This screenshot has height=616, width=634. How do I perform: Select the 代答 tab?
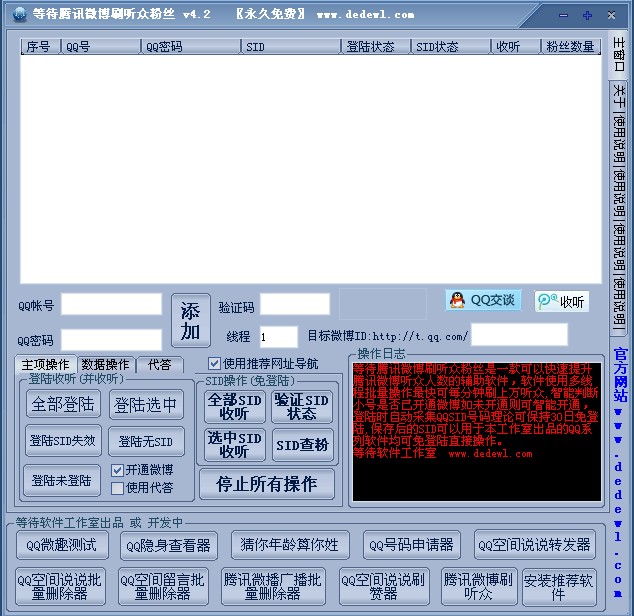[159, 365]
